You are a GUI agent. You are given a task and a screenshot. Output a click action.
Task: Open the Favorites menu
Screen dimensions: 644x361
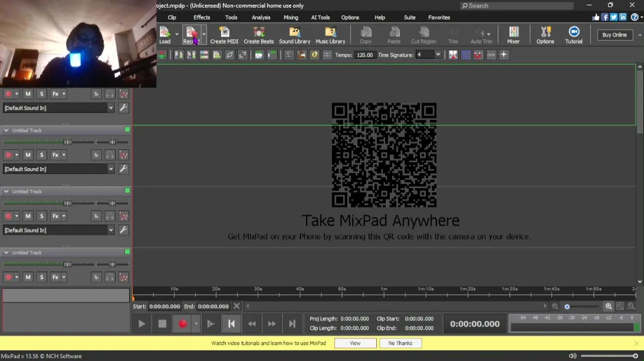(439, 17)
